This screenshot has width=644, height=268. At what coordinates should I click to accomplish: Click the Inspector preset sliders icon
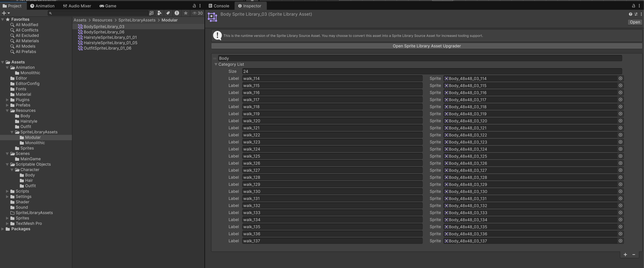click(x=636, y=14)
